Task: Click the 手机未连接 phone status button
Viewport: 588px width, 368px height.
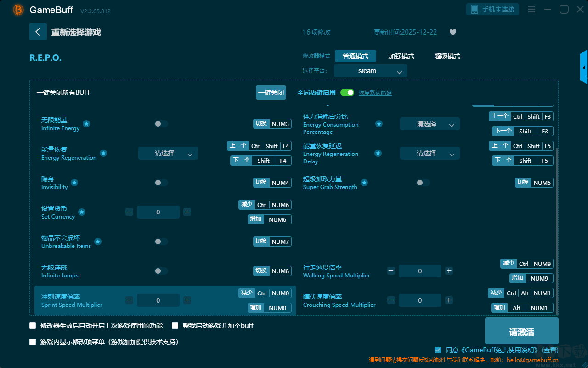Action: (x=493, y=9)
